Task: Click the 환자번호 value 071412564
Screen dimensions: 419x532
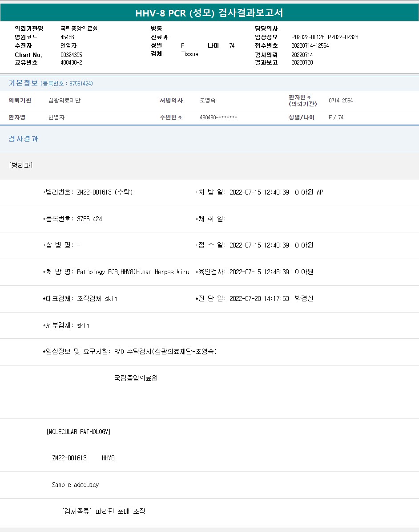Action: point(341,101)
